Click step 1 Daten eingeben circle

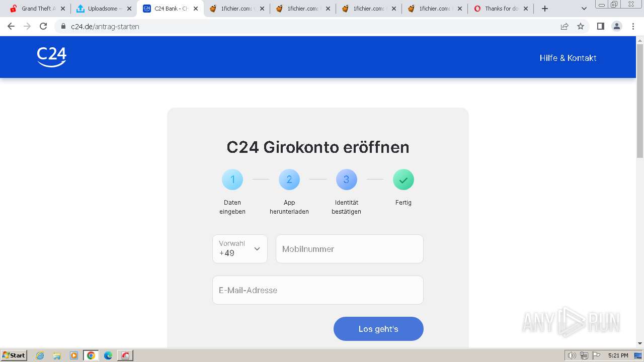(232, 179)
